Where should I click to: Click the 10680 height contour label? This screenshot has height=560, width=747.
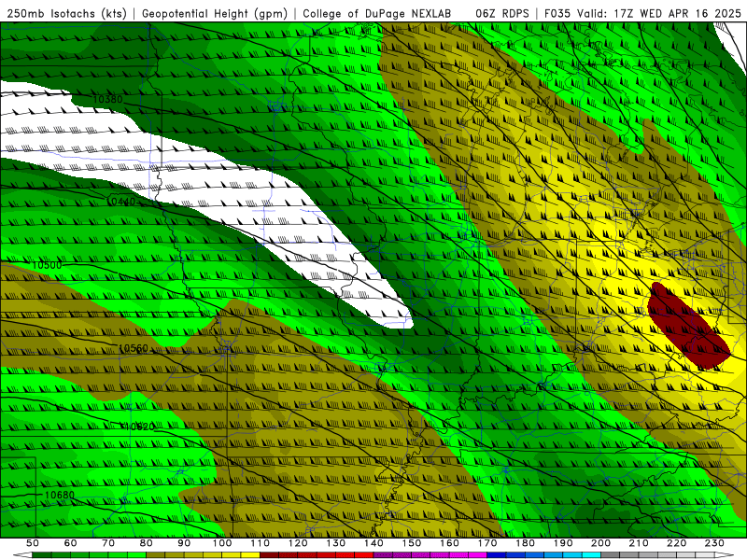click(x=60, y=496)
